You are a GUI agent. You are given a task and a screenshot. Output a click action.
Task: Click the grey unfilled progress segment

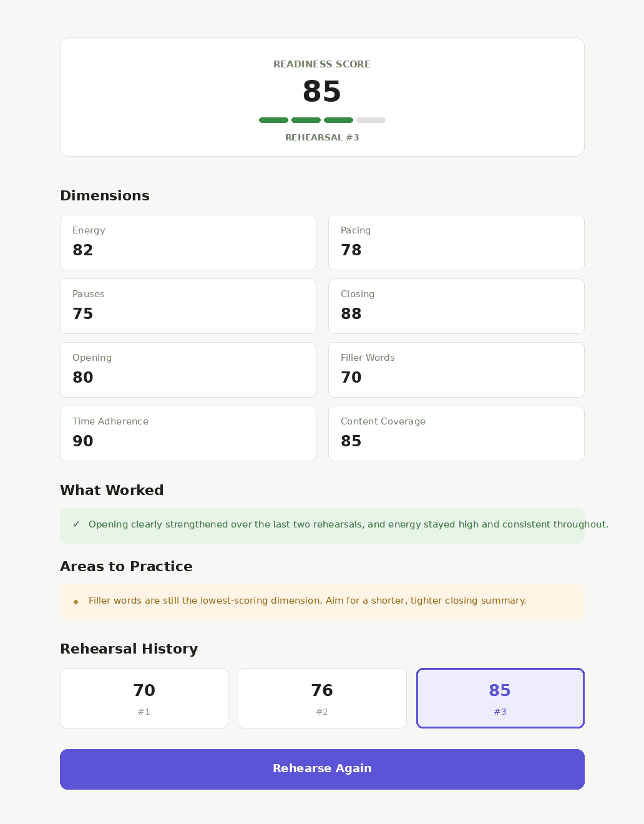[x=371, y=120]
